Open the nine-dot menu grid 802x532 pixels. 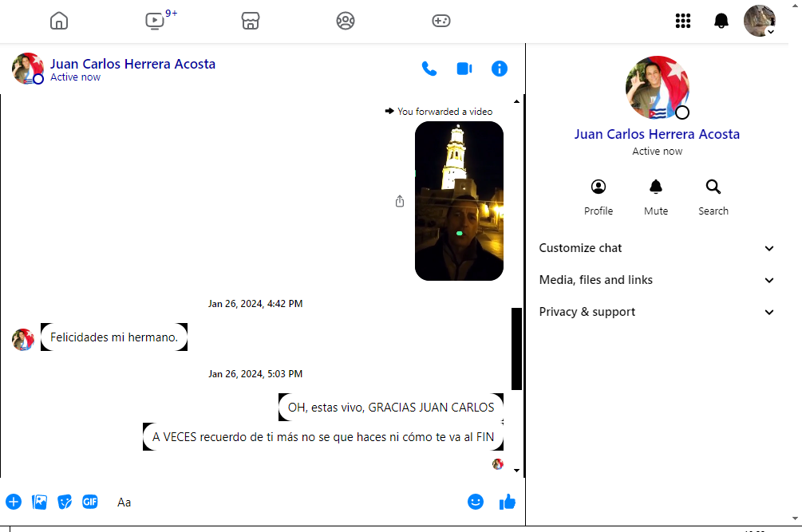tap(683, 21)
